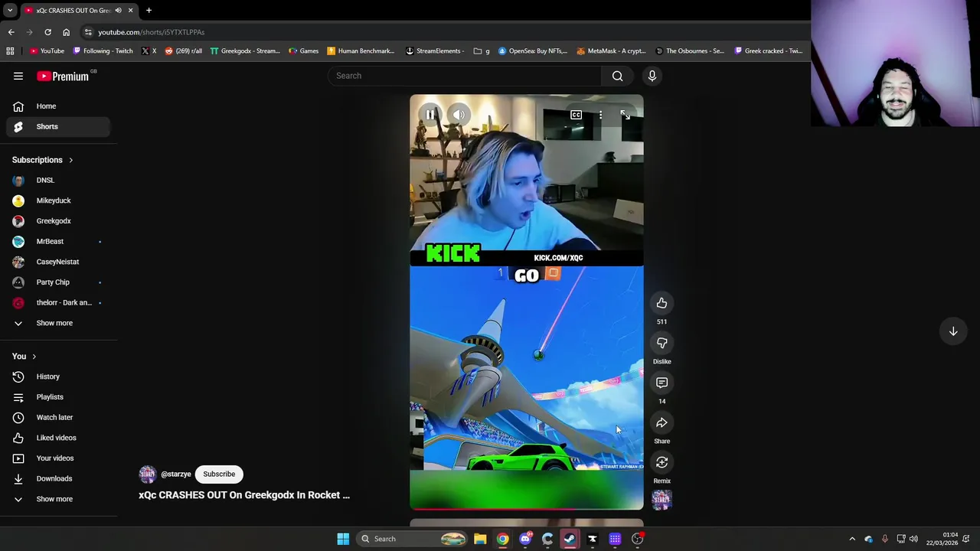
Task: Open Downloads in the sidebar
Action: (59, 478)
